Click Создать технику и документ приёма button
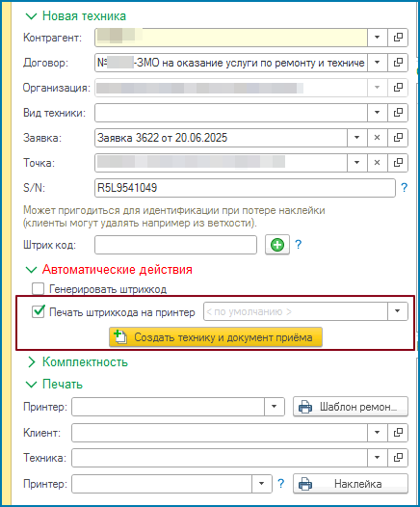The image size is (420, 507). [x=216, y=337]
